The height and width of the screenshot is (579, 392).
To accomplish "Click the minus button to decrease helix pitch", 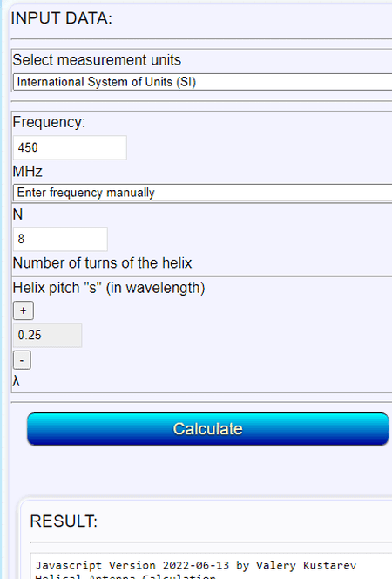I will pyautogui.click(x=22, y=360).
